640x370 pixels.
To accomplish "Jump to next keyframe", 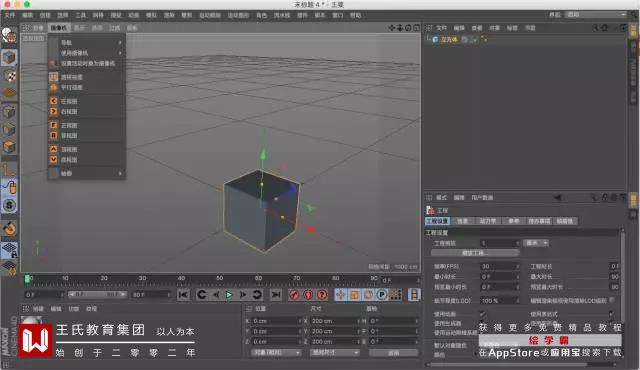I will (x=257, y=295).
